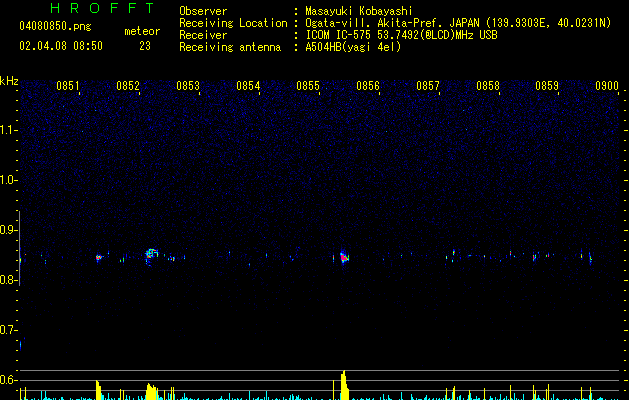629x400 pixels.
Task: Click the 0859 time marker
Action: pos(547,86)
